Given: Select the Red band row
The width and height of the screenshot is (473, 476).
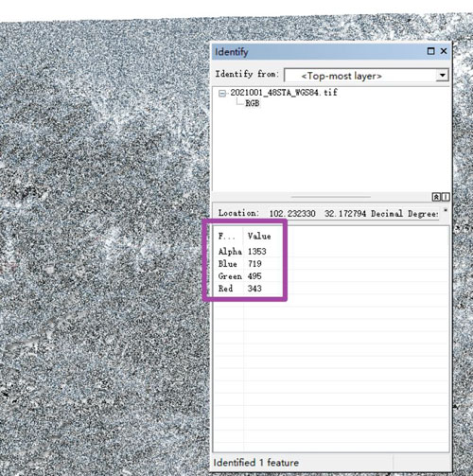Looking at the screenshot, I should (x=331, y=289).
